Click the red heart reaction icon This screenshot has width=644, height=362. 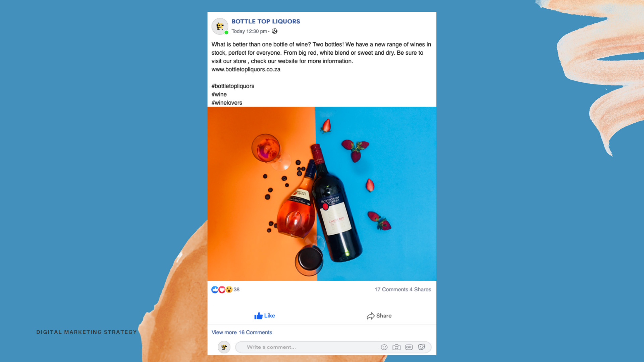(x=222, y=290)
